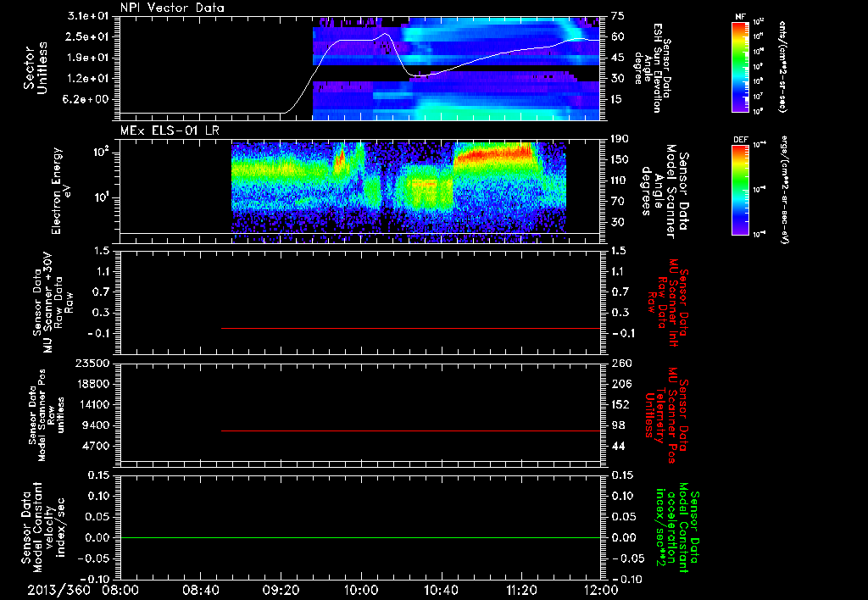Click the red "MU Scanner Pos Telemetry" label
This screenshot has height=600, width=868.
pos(668,415)
